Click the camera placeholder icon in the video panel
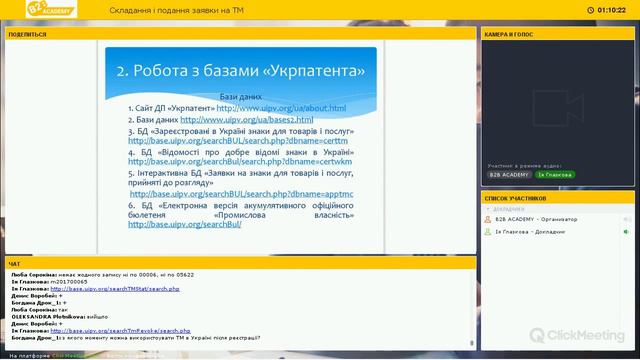640x360 pixels. [558, 108]
